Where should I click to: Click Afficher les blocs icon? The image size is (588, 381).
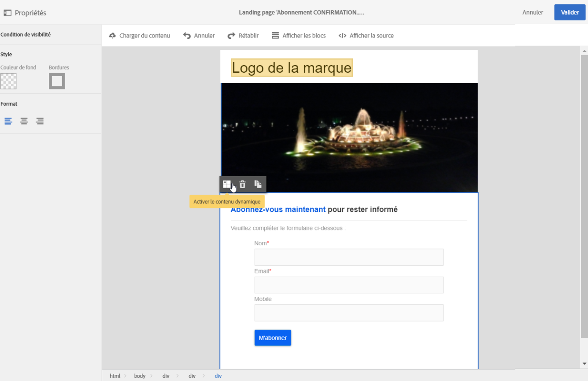click(x=275, y=36)
